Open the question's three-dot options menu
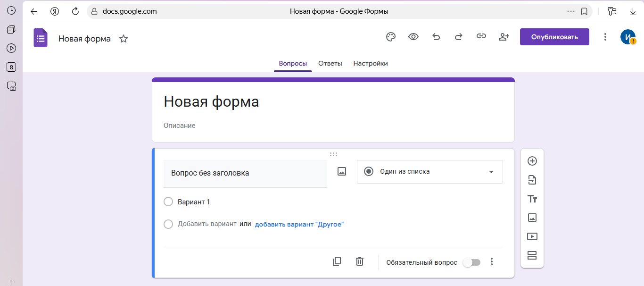 pyautogui.click(x=493, y=261)
